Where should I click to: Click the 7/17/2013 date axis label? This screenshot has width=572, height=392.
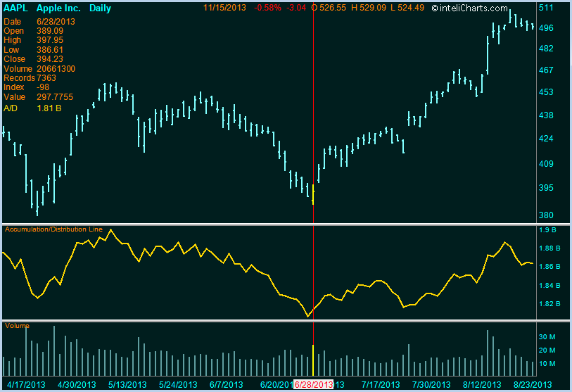click(x=381, y=385)
